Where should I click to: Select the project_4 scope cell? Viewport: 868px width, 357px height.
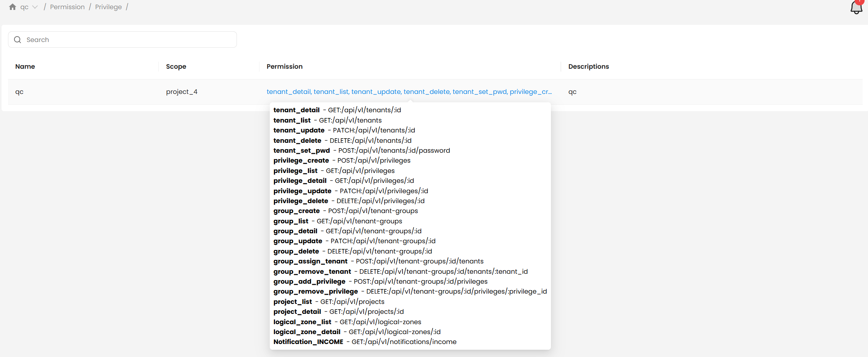tap(182, 92)
